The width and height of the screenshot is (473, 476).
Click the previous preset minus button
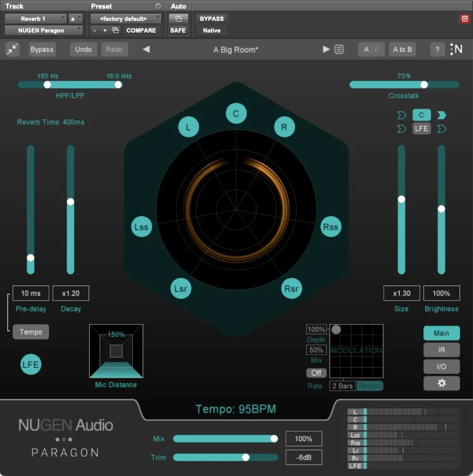(95, 30)
